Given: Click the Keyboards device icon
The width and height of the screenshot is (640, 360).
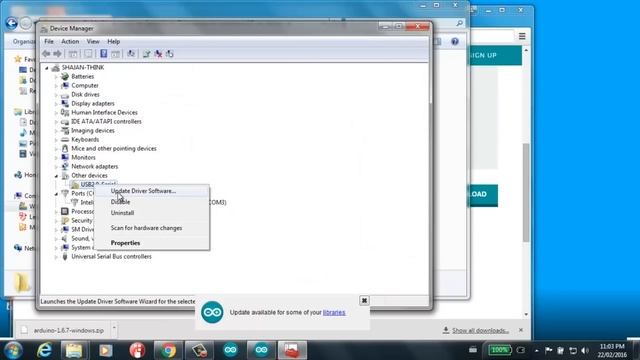Looking at the screenshot, I should tap(65, 139).
